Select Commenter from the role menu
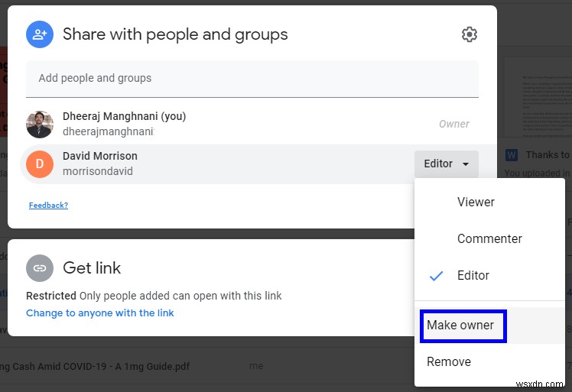This screenshot has height=392, width=572. [489, 239]
